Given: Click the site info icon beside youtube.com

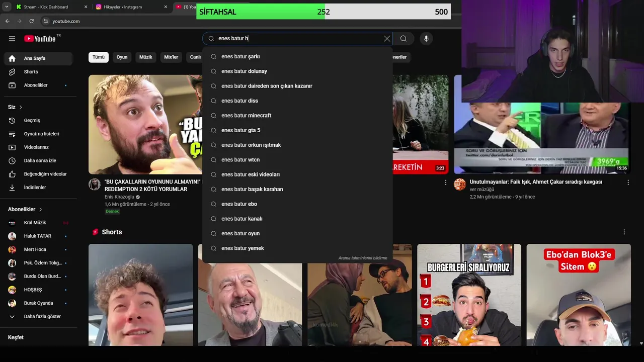Looking at the screenshot, I should (46, 21).
